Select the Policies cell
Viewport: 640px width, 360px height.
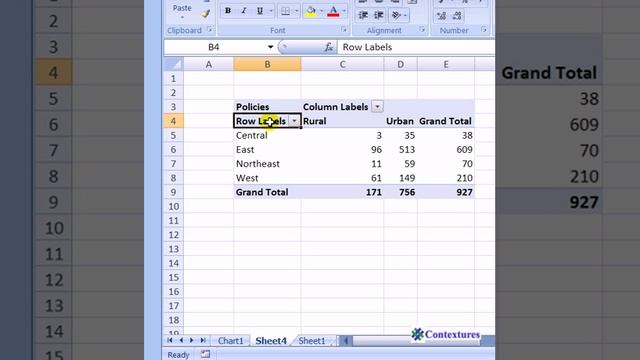(x=267, y=107)
